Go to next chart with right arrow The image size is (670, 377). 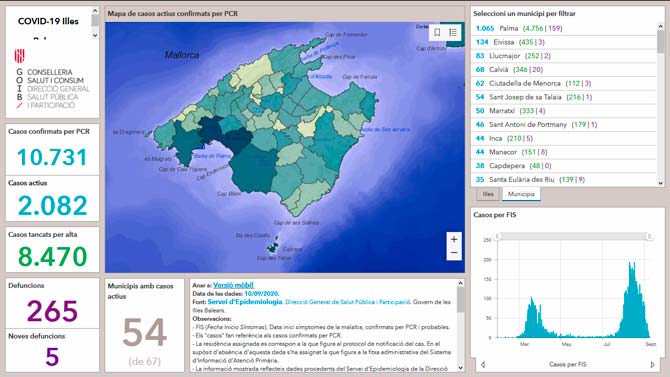coord(652,365)
